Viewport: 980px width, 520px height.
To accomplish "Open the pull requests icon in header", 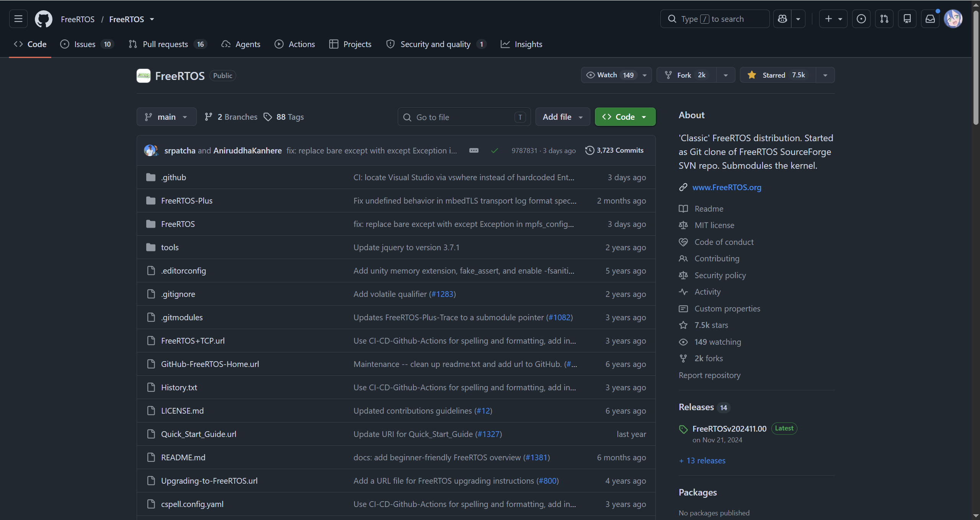I will (884, 19).
